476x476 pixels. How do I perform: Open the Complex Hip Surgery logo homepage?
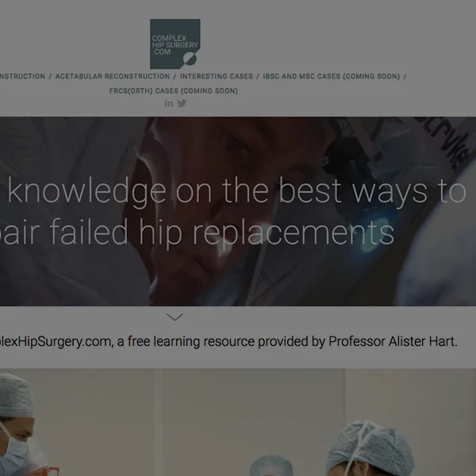point(175,44)
